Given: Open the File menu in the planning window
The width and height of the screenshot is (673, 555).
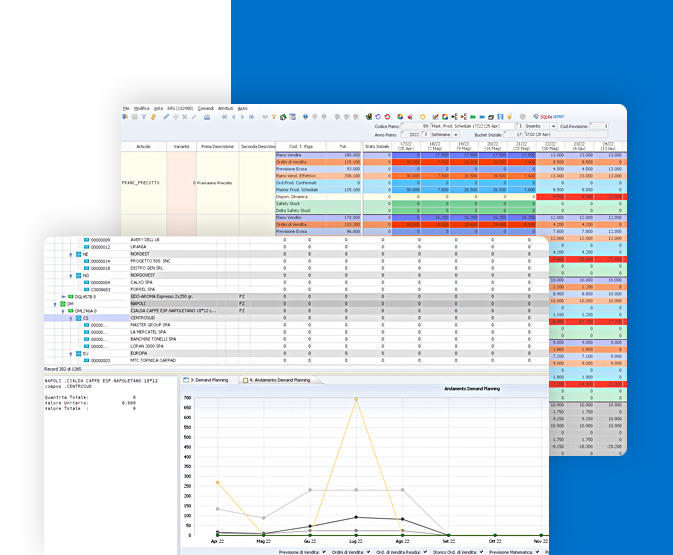Looking at the screenshot, I should tap(126, 109).
